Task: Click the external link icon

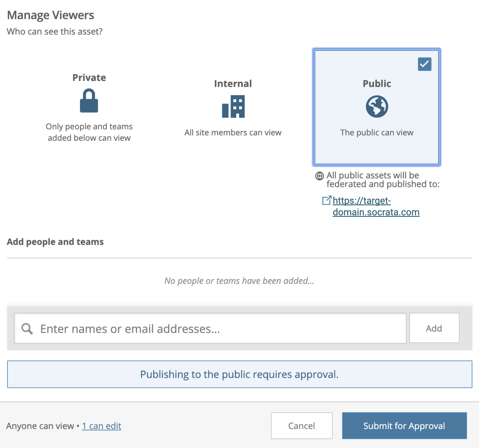Action: click(x=327, y=200)
